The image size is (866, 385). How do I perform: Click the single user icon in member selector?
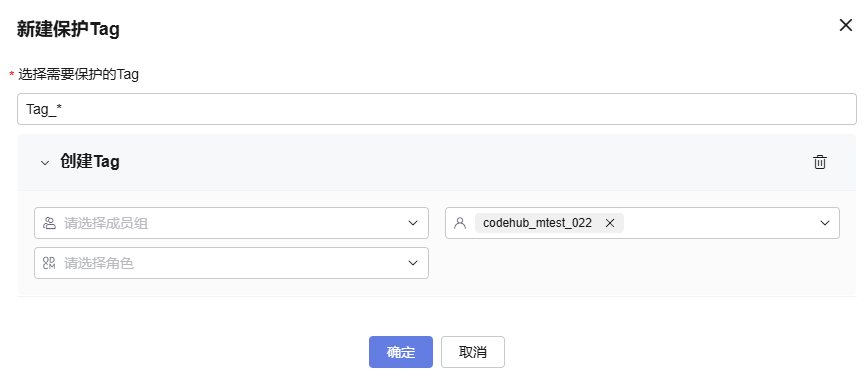click(460, 223)
